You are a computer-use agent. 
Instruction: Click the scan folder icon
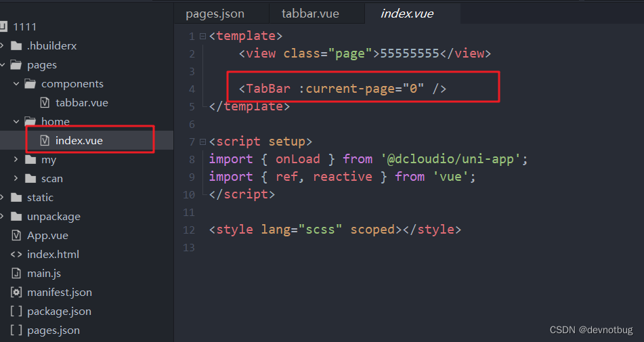click(30, 178)
